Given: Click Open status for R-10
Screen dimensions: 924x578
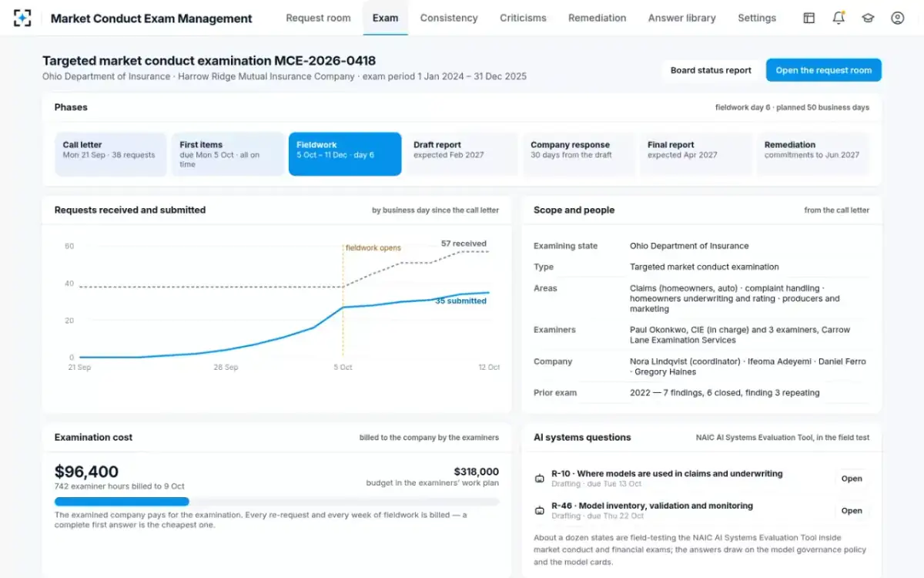Looking at the screenshot, I should tap(852, 479).
